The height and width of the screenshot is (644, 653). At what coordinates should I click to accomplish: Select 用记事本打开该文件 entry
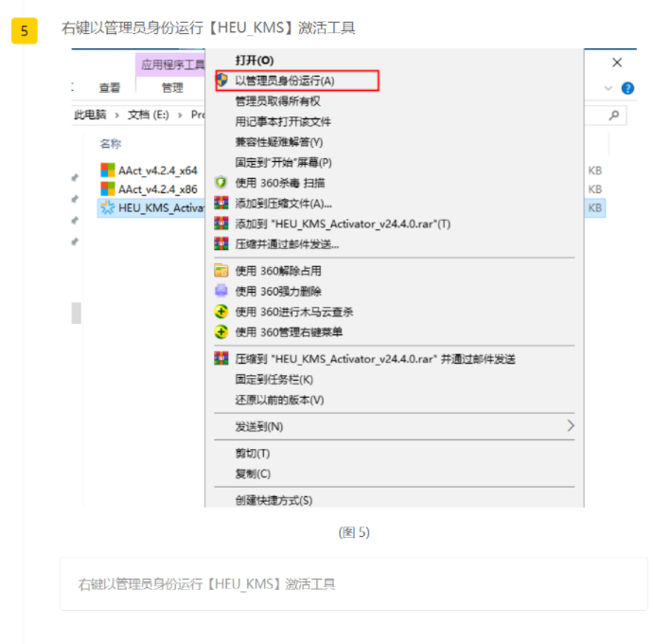pos(283,121)
